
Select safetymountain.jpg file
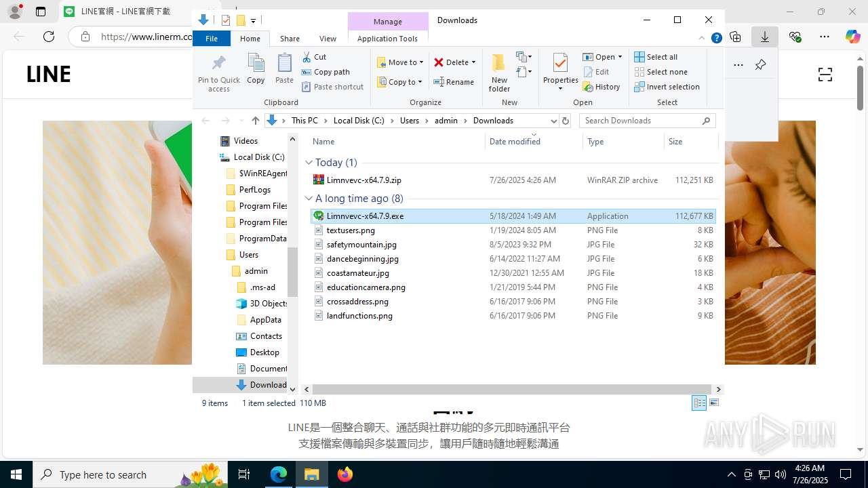[x=513, y=245]
